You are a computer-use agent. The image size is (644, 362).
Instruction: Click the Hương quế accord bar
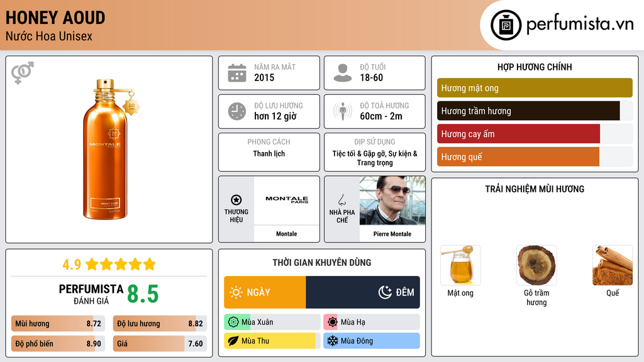point(535,156)
